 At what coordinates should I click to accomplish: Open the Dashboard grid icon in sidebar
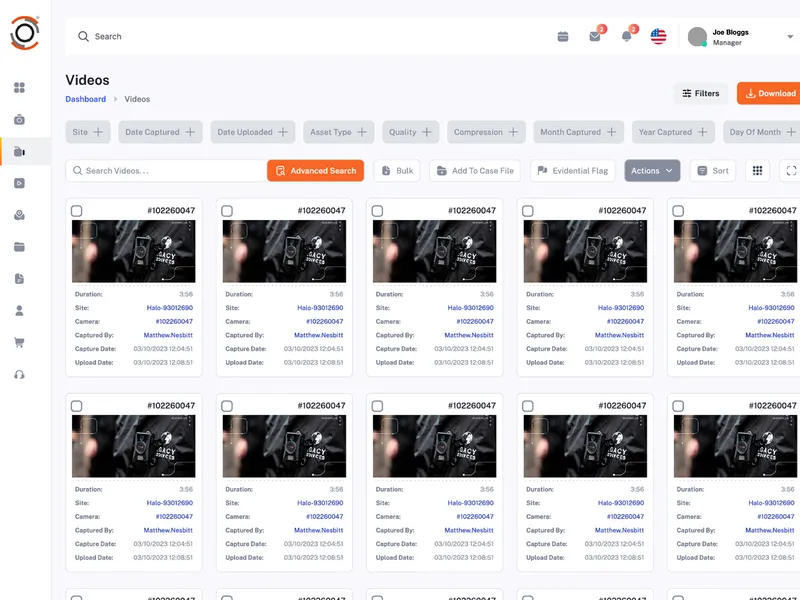pos(19,88)
